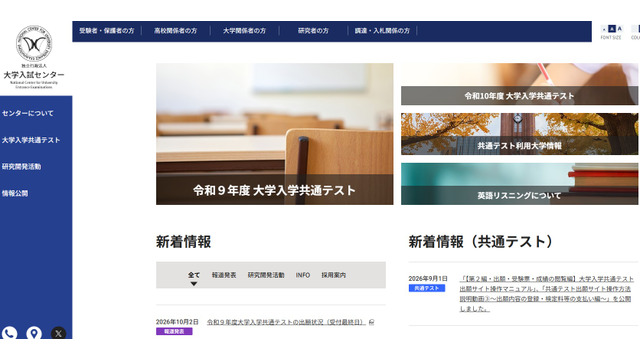Select the 研究開発活動 news tab
The image size is (640, 360).
(266, 275)
